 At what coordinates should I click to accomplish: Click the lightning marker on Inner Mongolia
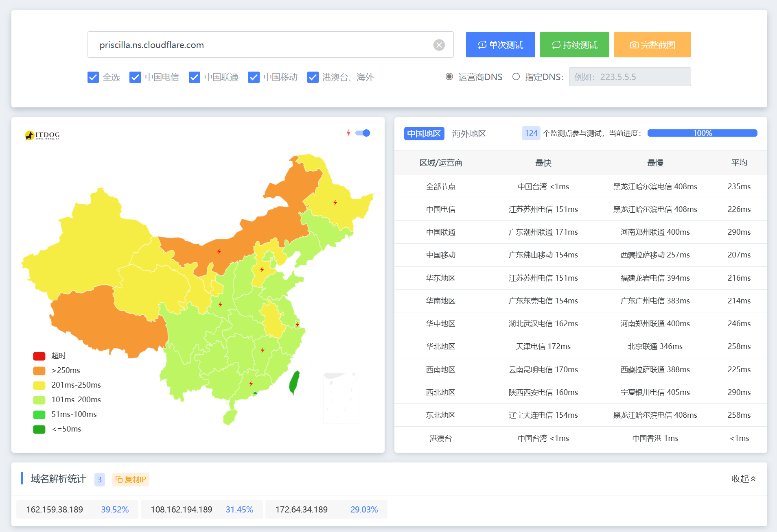(219, 251)
